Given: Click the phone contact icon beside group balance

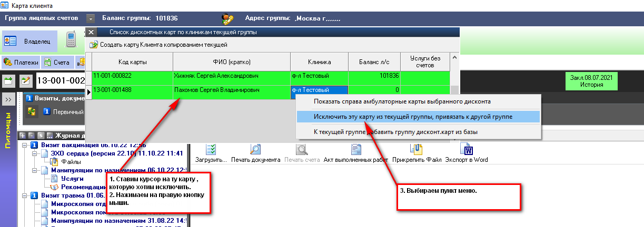Looking at the screenshot, I should pyautogui.click(x=227, y=18).
